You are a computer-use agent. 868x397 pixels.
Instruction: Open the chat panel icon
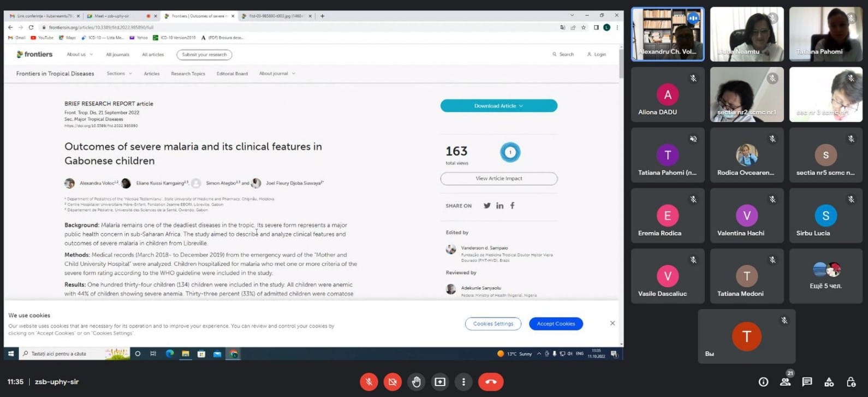point(807,382)
